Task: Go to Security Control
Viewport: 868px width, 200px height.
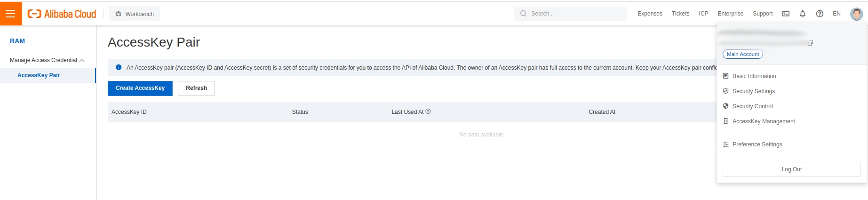Action: coord(752,106)
